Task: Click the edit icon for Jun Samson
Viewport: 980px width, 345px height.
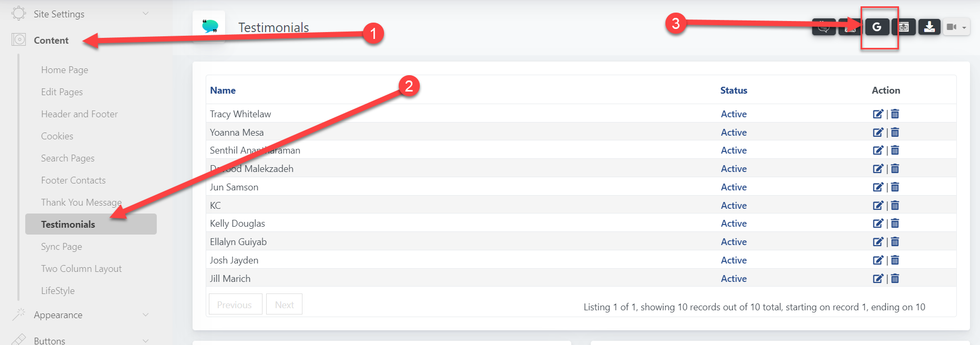Action: point(877,187)
